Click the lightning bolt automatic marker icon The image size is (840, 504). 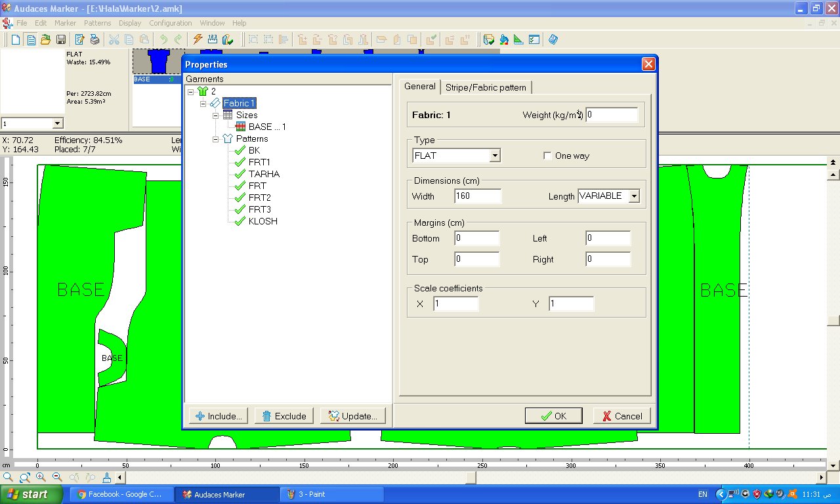coord(197,39)
